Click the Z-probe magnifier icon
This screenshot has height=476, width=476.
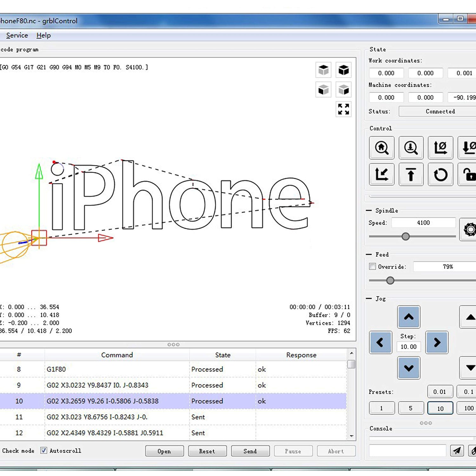point(411,148)
